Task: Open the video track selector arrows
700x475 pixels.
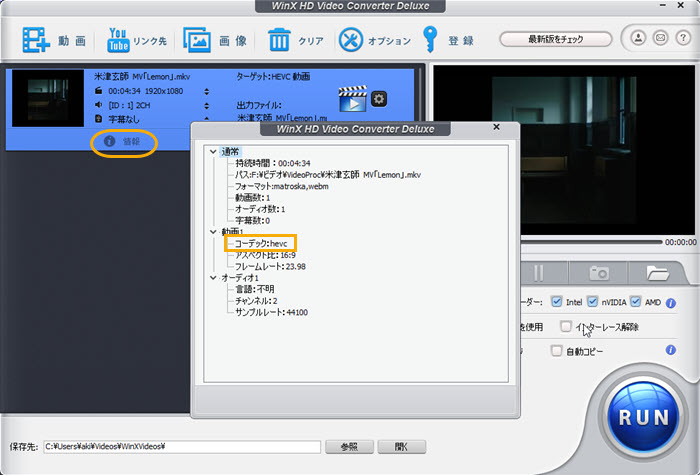Action: tap(206, 92)
